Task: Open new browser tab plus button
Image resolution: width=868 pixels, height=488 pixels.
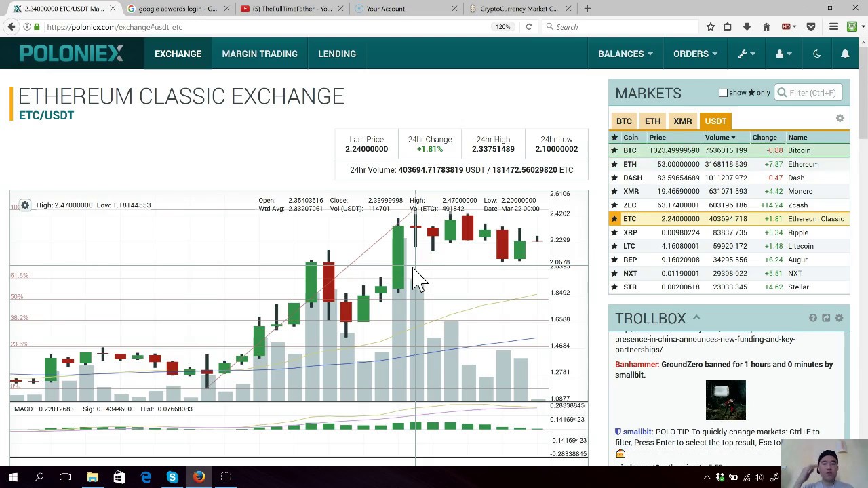Action: pos(587,9)
